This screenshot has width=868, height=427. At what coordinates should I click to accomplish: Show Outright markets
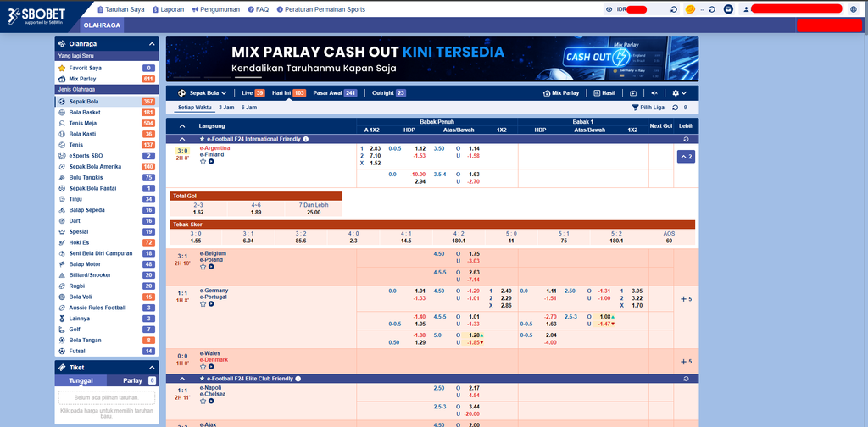click(x=388, y=93)
